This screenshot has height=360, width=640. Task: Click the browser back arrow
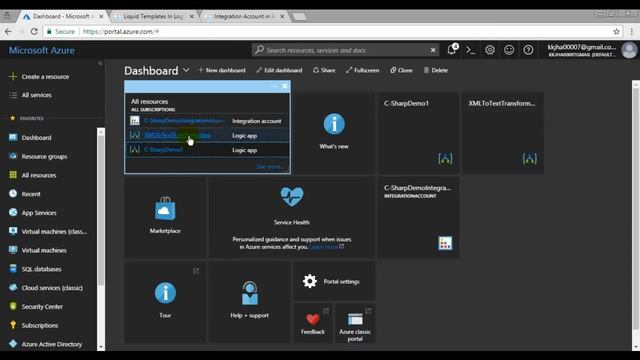click(8, 31)
